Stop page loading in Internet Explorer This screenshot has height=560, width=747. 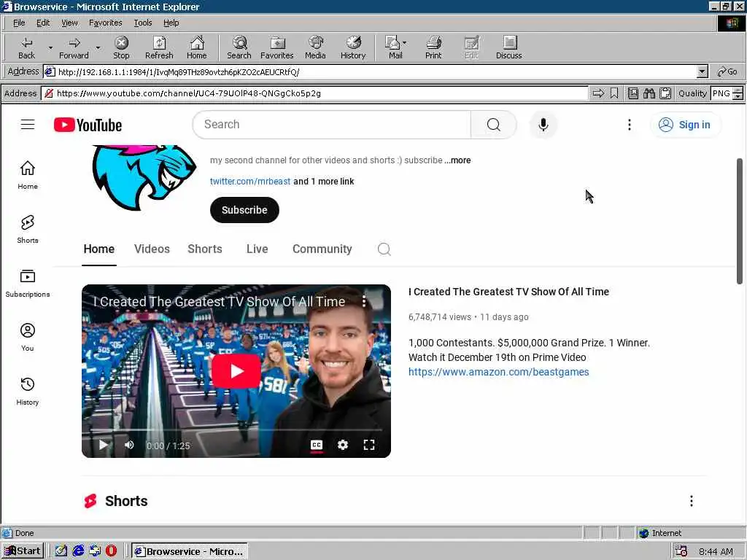(122, 47)
